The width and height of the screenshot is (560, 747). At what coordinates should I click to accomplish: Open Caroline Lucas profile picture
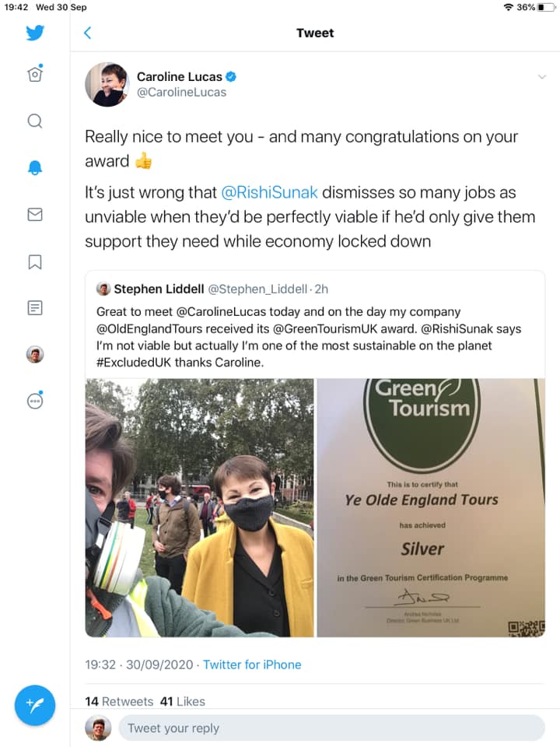click(x=107, y=84)
